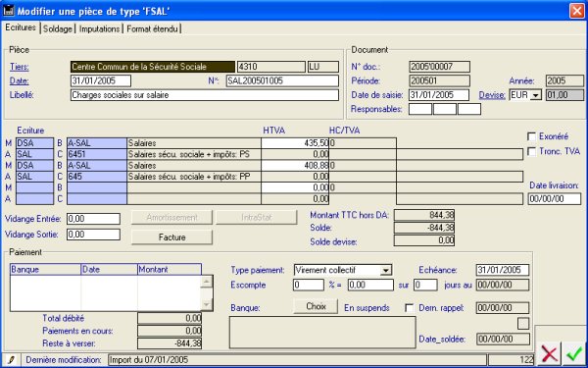The width and height of the screenshot is (588, 368).
Task: Click the Reste à verser value
Action: point(170,343)
